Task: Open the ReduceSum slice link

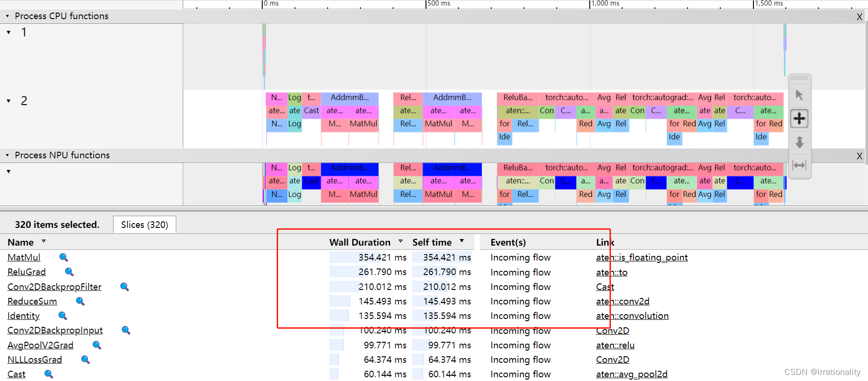Action: [x=32, y=301]
